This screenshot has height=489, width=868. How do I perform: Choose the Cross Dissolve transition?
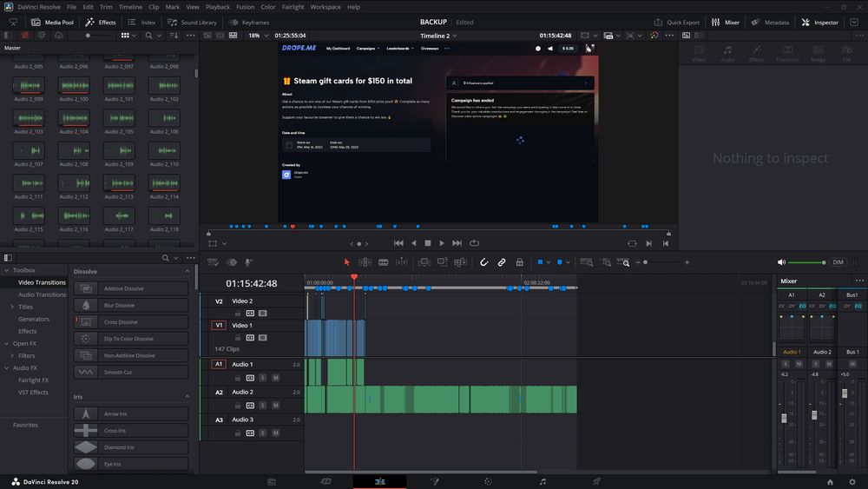click(131, 321)
